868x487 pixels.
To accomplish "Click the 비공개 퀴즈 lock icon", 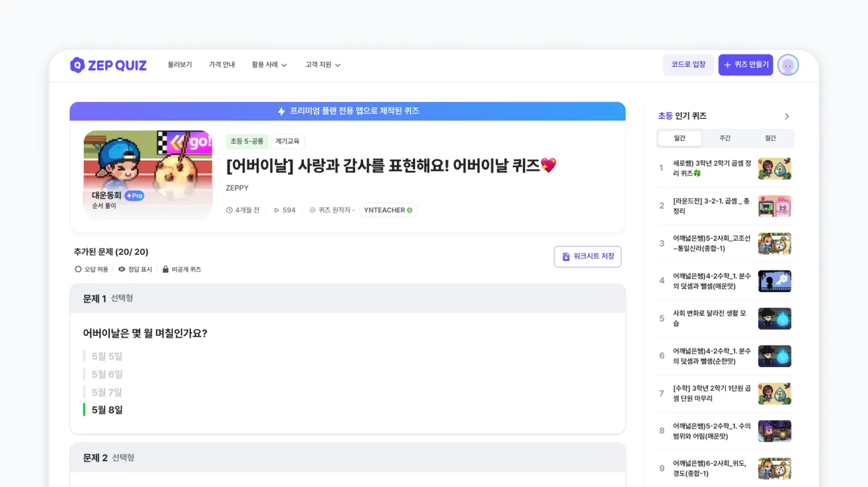I will coord(165,269).
